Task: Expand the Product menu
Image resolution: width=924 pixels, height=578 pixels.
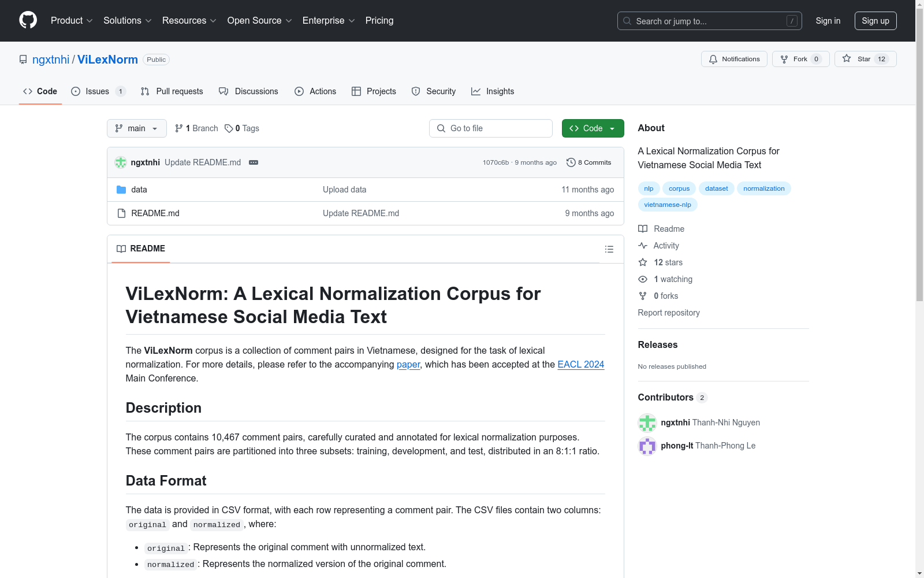Action: (72, 21)
